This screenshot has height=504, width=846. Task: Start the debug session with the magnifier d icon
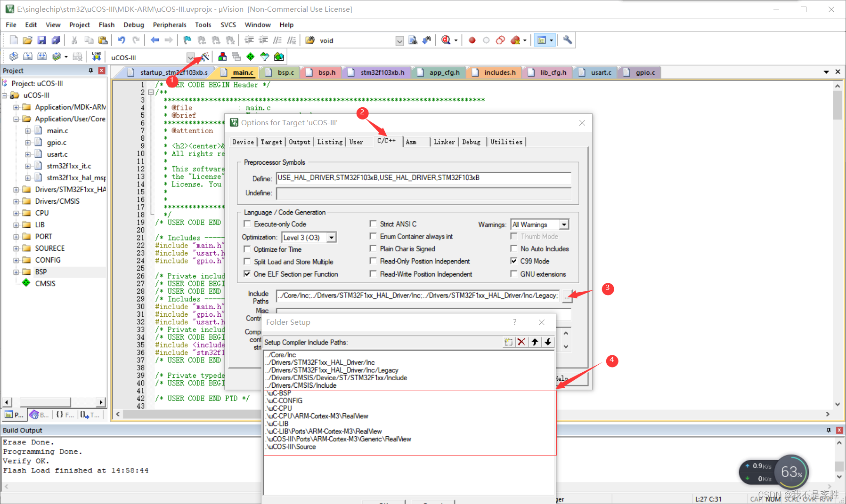tap(446, 40)
